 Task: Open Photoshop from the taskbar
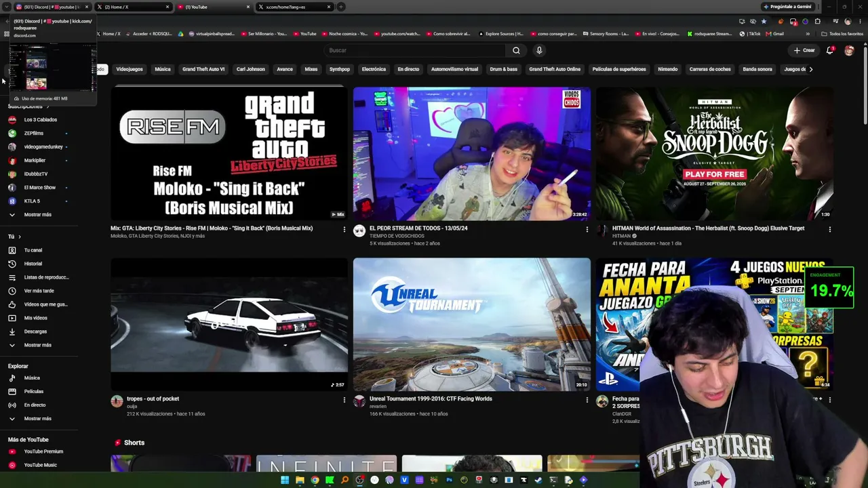(x=449, y=480)
